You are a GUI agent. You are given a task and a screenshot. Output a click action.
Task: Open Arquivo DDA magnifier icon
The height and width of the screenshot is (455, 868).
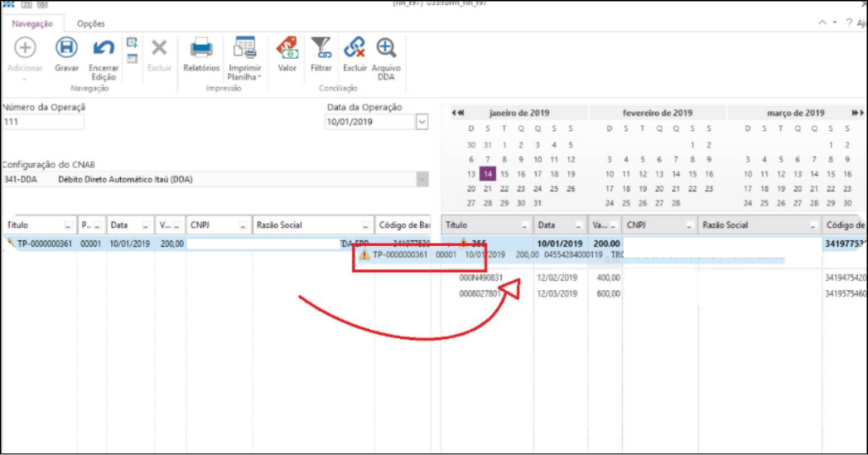pos(386,48)
